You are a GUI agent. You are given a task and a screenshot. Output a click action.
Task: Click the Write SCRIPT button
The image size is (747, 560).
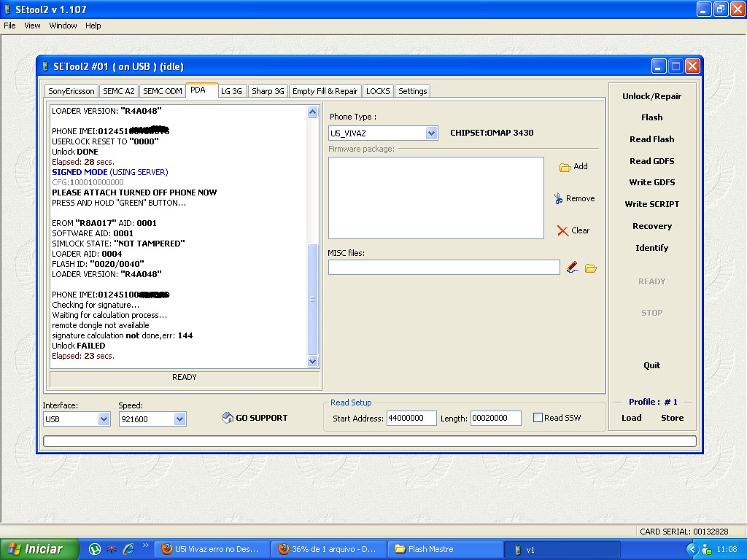pos(651,204)
